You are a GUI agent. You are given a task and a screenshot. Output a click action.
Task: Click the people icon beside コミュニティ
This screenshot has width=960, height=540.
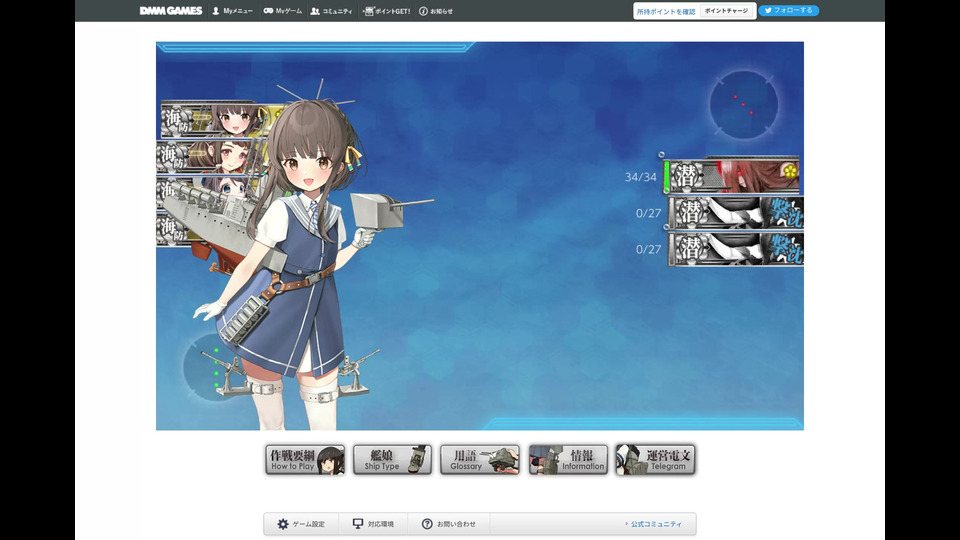(315, 11)
